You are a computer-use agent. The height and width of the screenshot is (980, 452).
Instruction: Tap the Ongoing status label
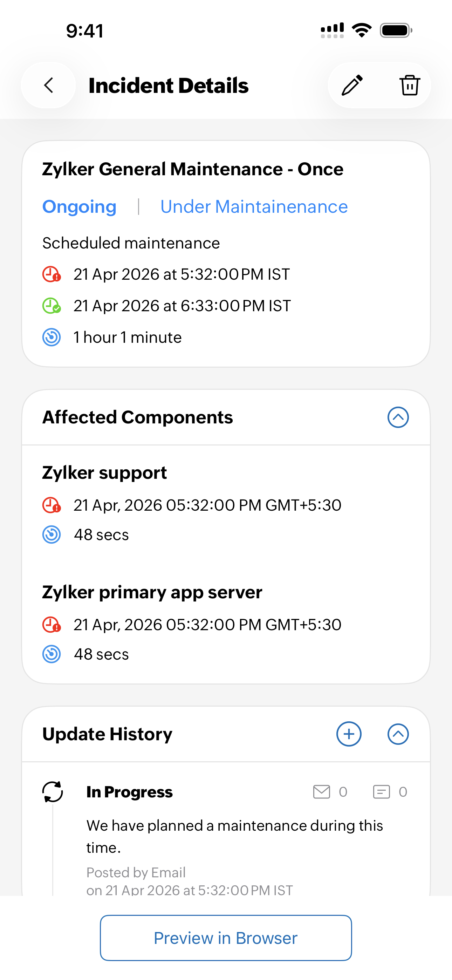click(79, 206)
